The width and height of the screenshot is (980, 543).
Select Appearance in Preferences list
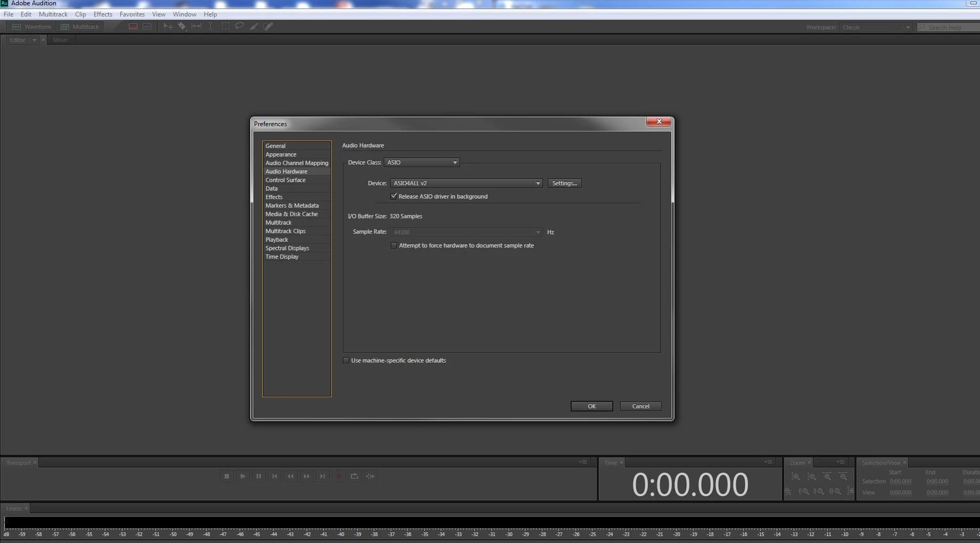pyautogui.click(x=297, y=154)
